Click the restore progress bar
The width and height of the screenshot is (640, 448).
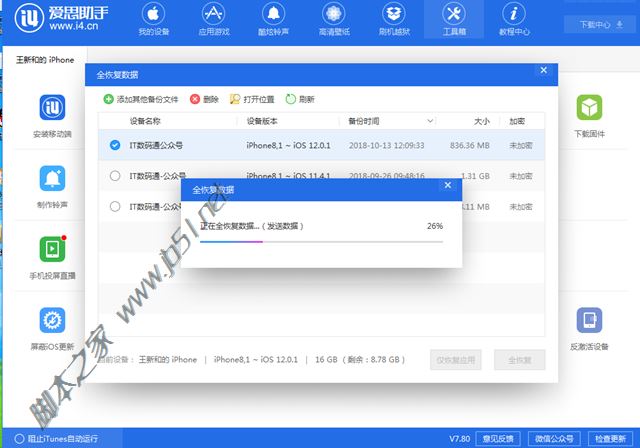click(321, 242)
